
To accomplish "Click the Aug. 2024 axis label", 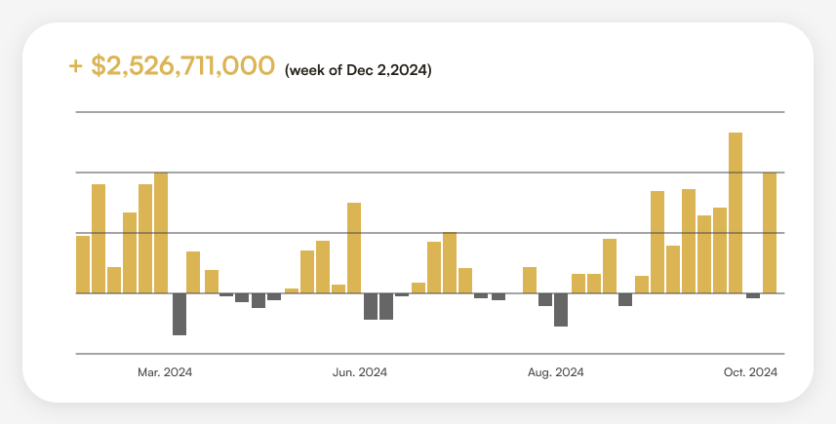I will (x=556, y=373).
